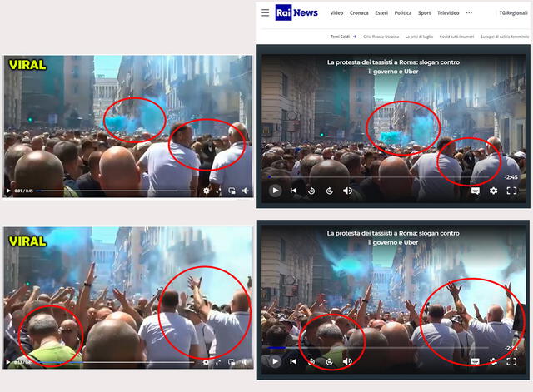
Task: Open the Rai News hamburger menu
Action: tap(265, 13)
